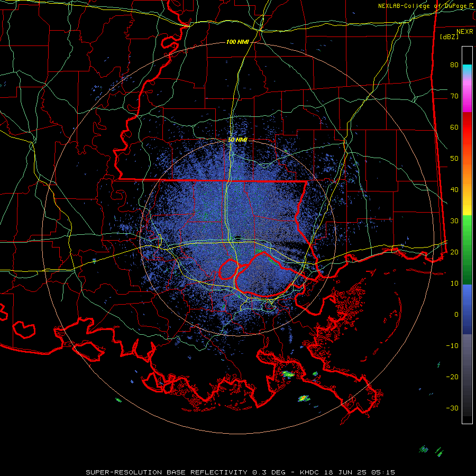Click the -20 value on the dBZ scale
This screenshot has width=476, height=476.
point(452,377)
